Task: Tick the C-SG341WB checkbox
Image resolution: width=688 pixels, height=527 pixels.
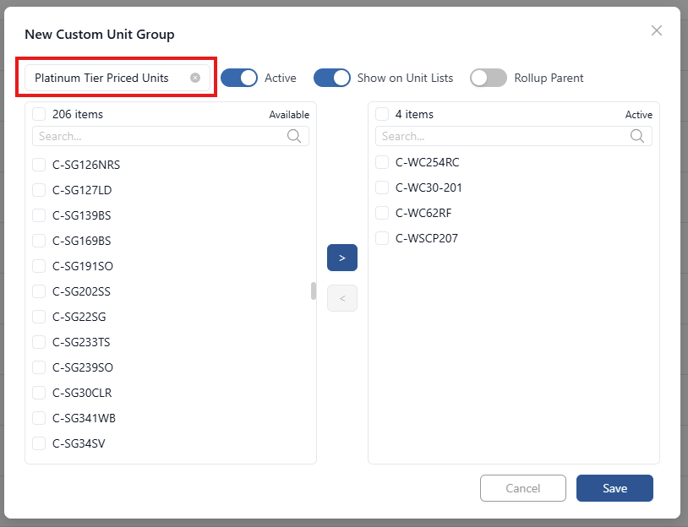Action: tap(39, 418)
